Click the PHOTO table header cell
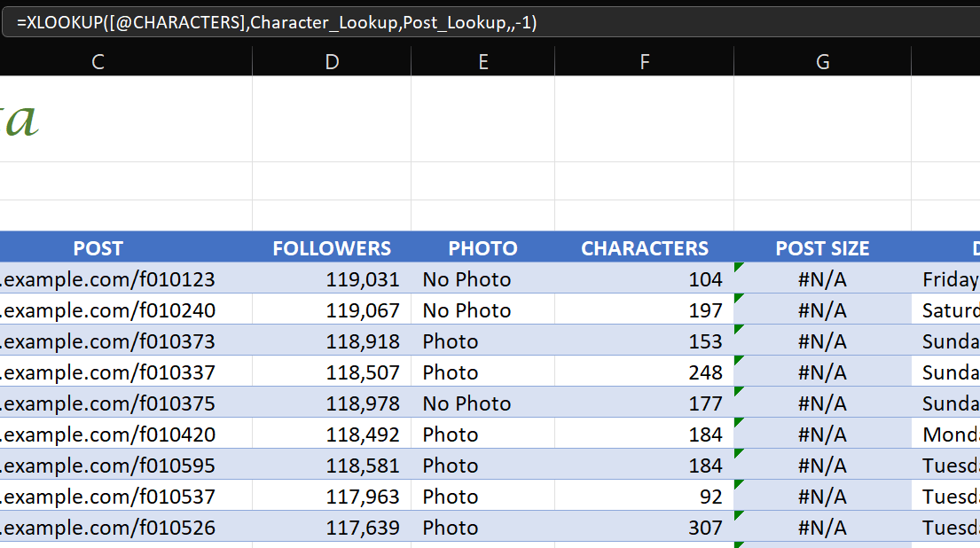 click(x=482, y=248)
